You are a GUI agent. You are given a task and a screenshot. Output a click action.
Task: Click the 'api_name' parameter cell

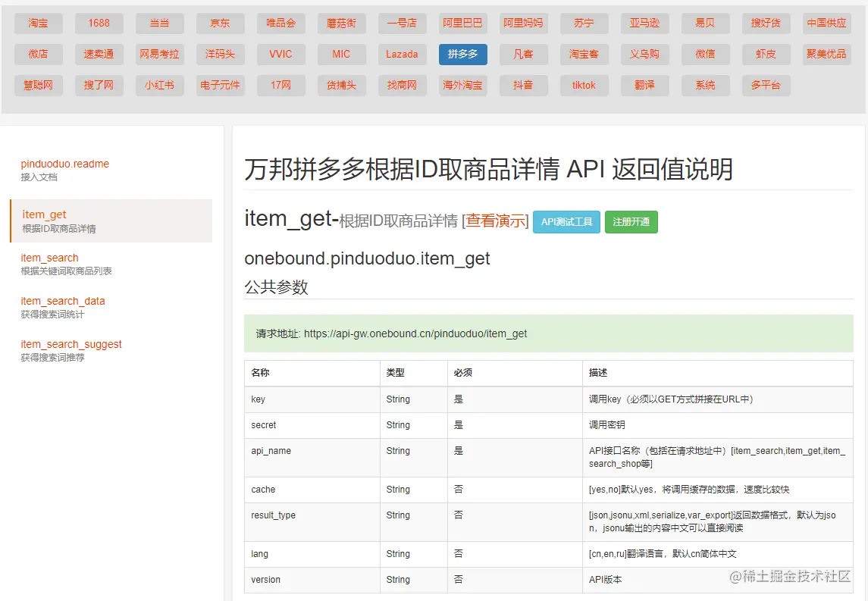coord(312,458)
